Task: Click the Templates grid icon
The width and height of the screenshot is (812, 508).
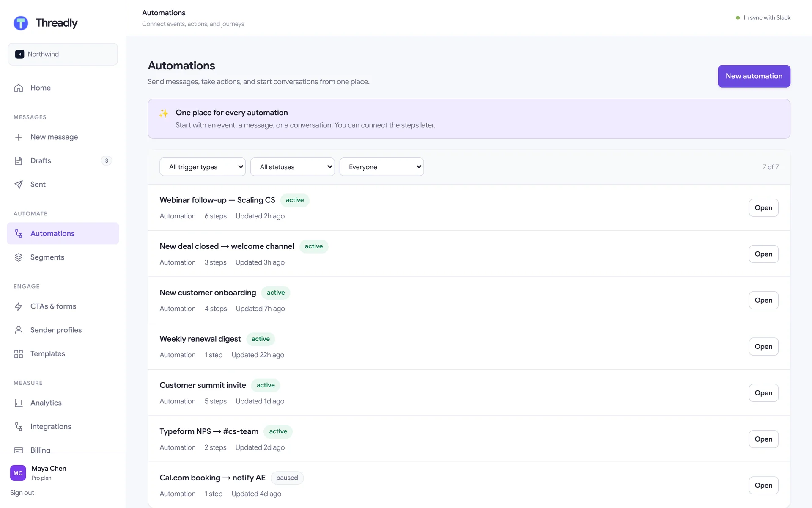Action: click(x=19, y=354)
